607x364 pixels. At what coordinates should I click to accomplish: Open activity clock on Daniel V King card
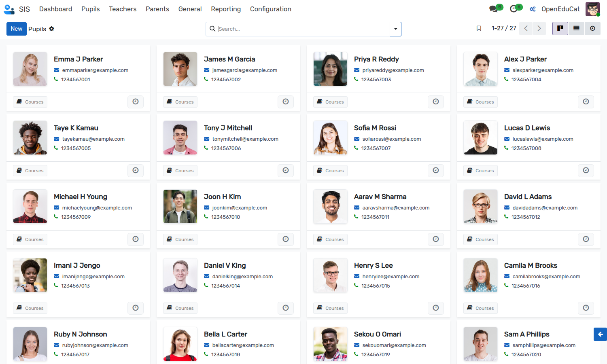coord(286,308)
